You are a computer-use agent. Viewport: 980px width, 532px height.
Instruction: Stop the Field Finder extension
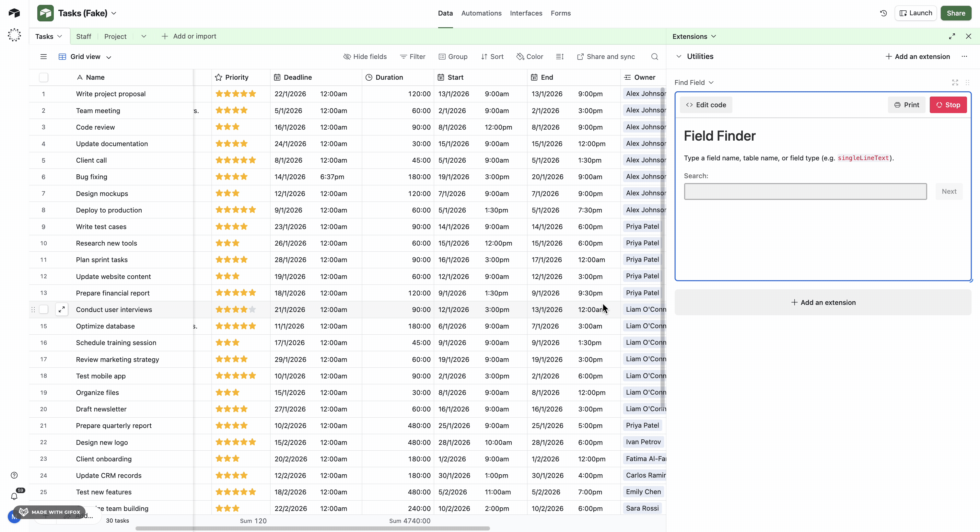click(948, 105)
